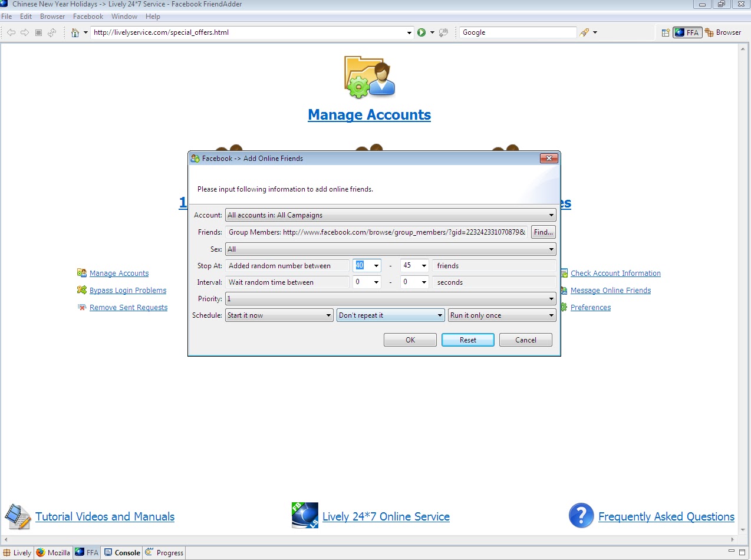Screen dimensions: 751x560
Task: Click the Bypass Login Problems icon
Action: (x=82, y=290)
